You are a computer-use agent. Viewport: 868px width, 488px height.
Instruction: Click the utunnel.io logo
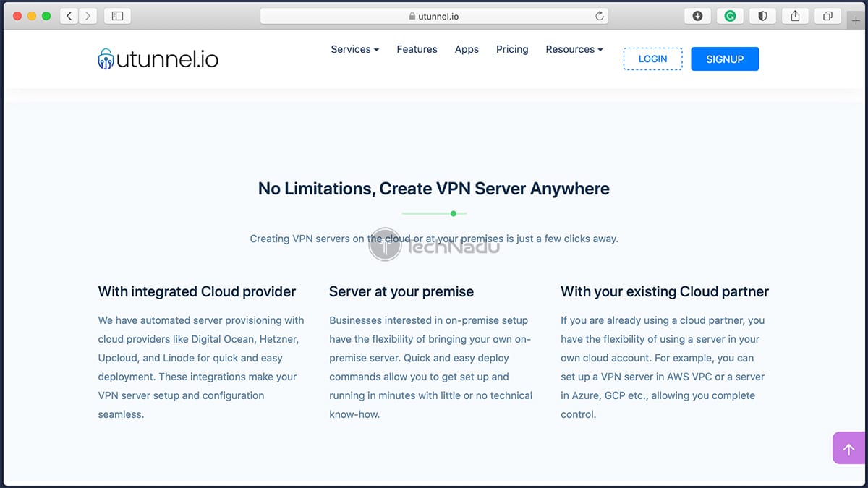pyautogui.click(x=158, y=59)
